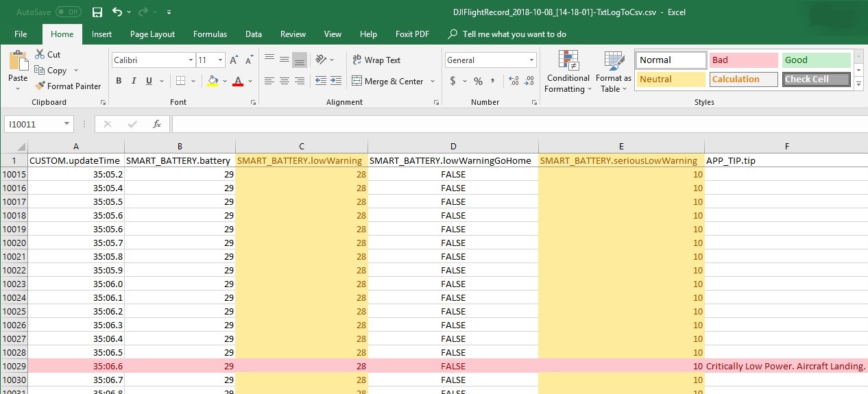The height and width of the screenshot is (394, 868).
Task: Expand the Copy dropdown arrow
Action: [x=76, y=71]
